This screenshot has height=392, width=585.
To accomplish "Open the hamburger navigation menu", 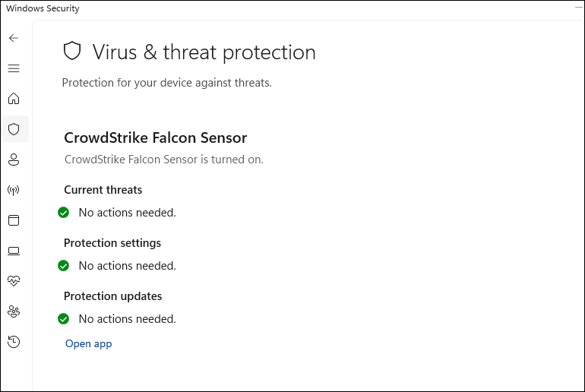I will 14,68.
